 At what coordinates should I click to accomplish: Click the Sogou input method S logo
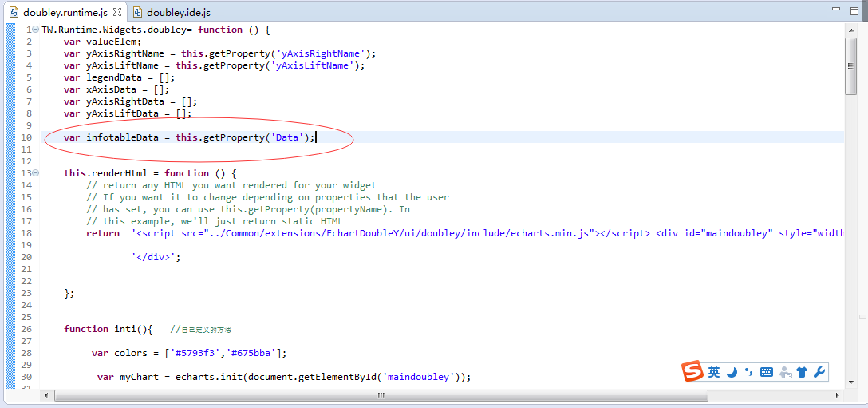coord(692,372)
